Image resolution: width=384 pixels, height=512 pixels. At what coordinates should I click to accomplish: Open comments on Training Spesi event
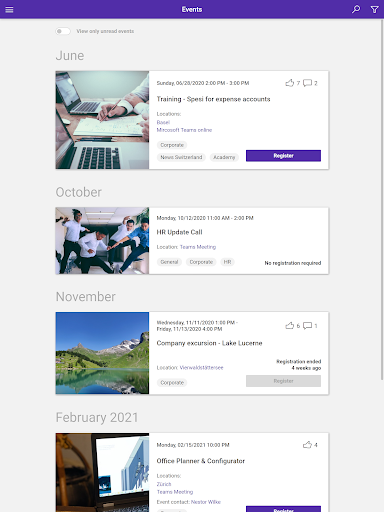click(307, 83)
